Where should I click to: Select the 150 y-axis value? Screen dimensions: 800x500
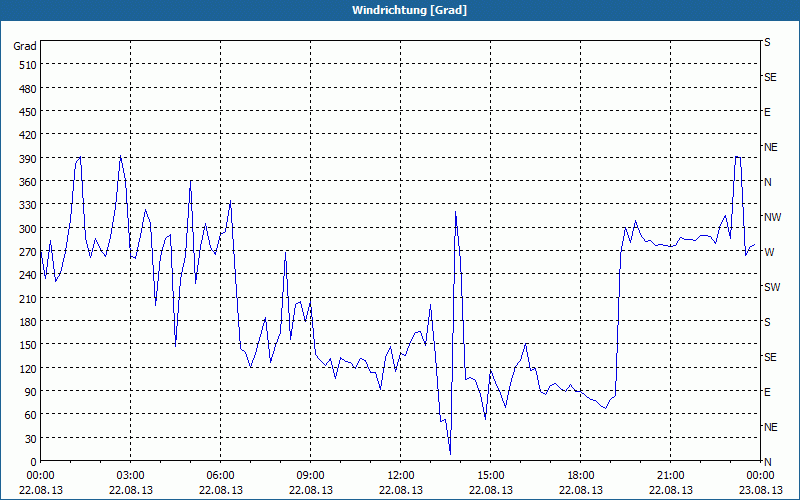(x=27, y=345)
